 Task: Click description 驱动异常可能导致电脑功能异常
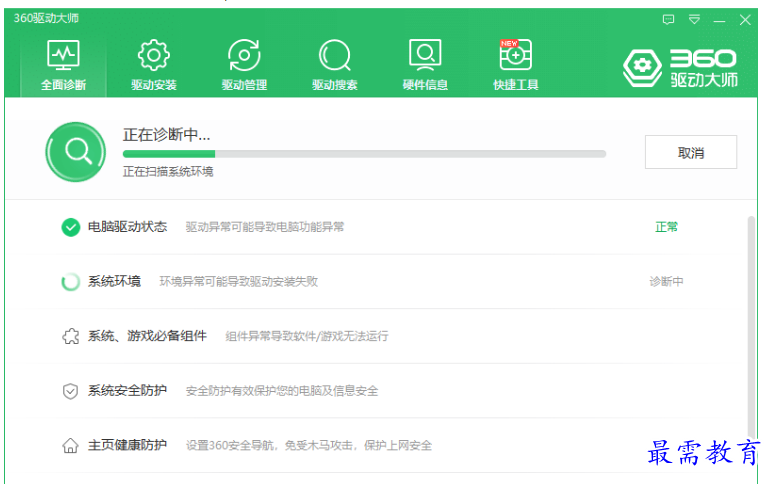[265, 227]
